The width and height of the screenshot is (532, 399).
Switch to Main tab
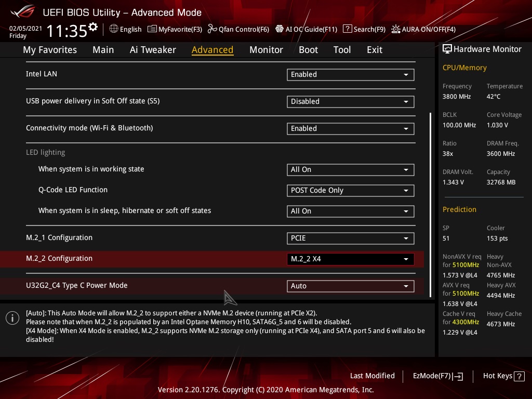click(103, 50)
